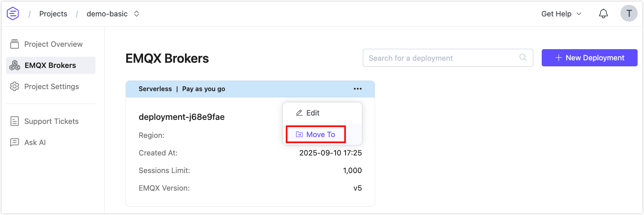Expand the project switcher arrows beside demo-basic
Viewport: 644px width, 215px height.
click(137, 14)
